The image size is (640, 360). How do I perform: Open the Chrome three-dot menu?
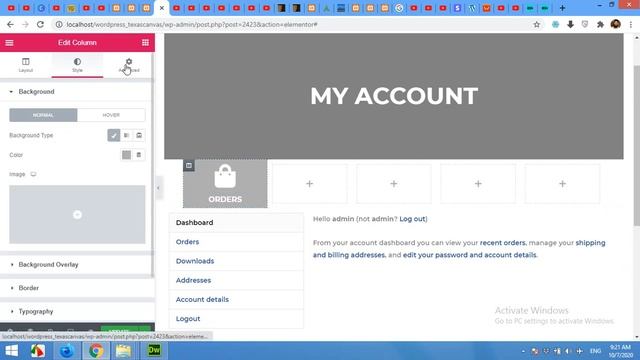pos(631,24)
